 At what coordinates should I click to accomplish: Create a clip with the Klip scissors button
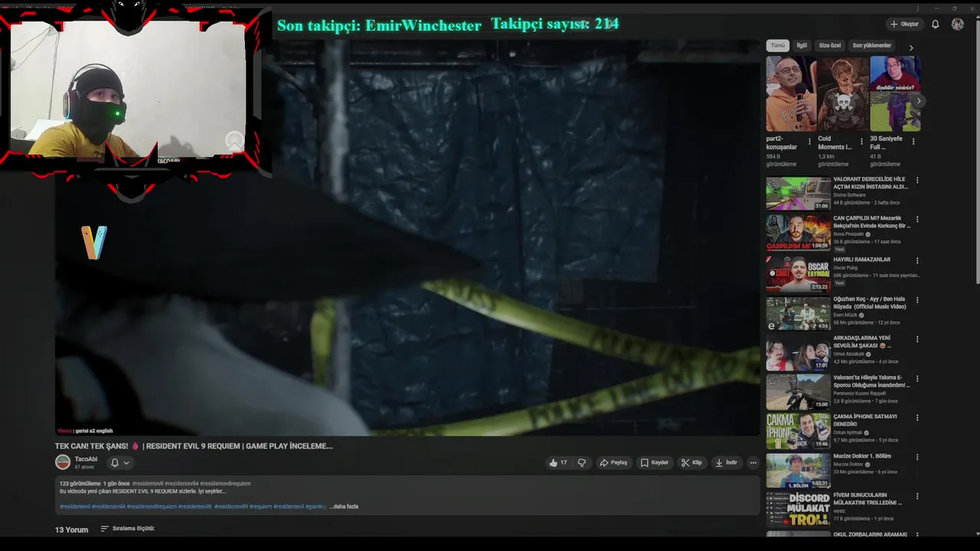pos(691,463)
